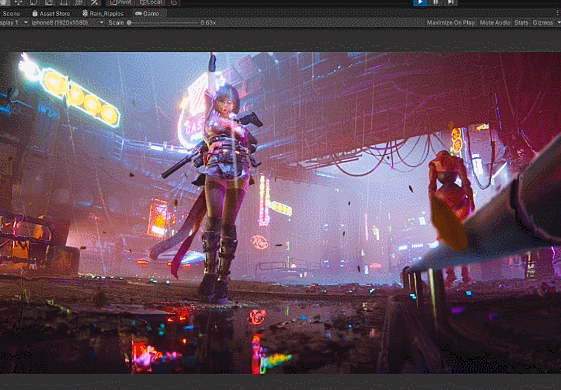
Task: Open the Display 1 dropdown
Action: [x=14, y=23]
